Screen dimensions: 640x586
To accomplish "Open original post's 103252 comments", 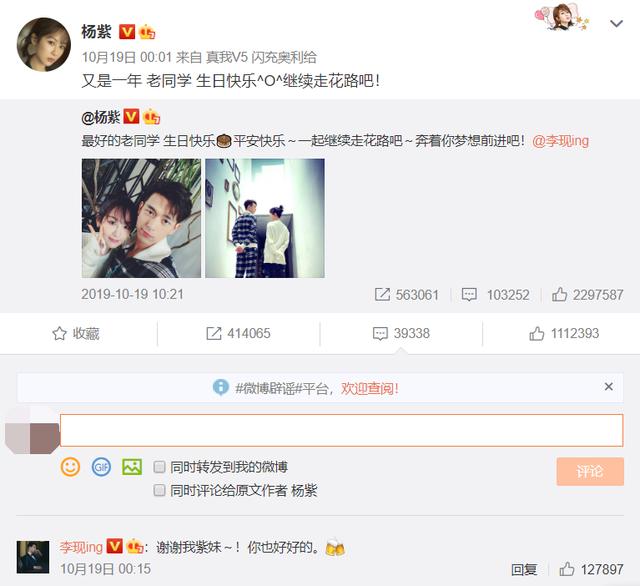I will point(495,295).
